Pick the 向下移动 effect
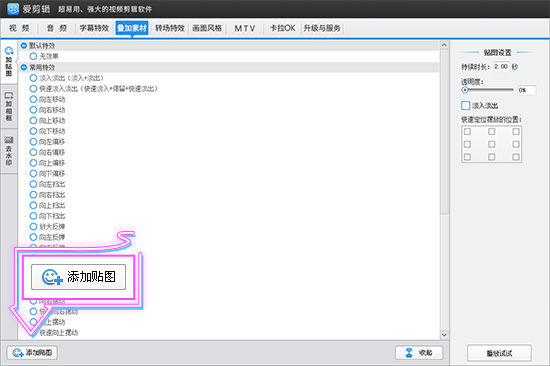This screenshot has height=366, width=550. [x=33, y=131]
